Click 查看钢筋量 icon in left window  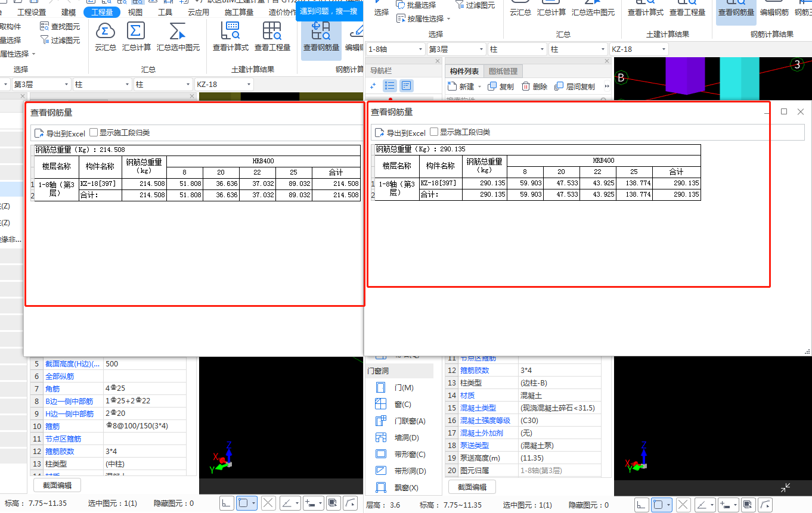(321, 31)
